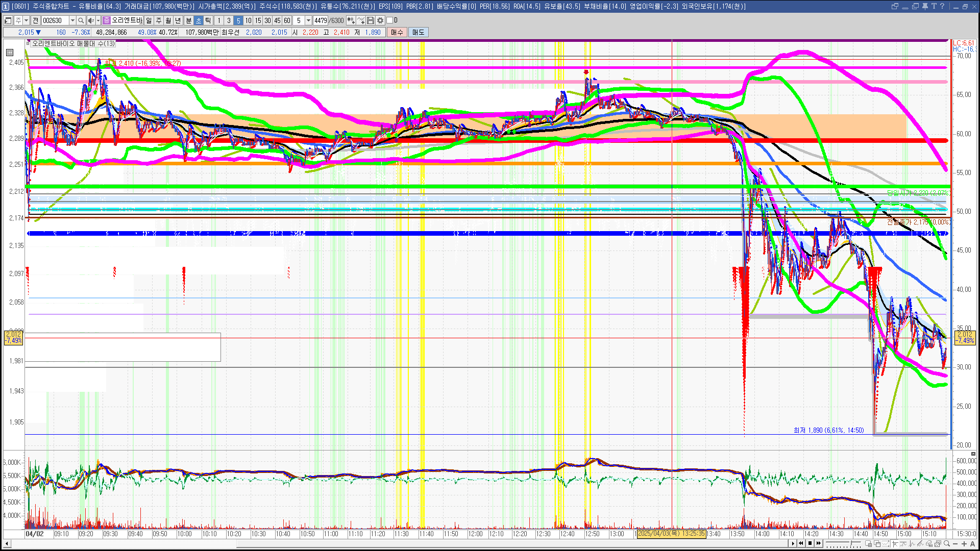Open chart settings gear icon
The image size is (980, 551).
pyautogui.click(x=380, y=20)
